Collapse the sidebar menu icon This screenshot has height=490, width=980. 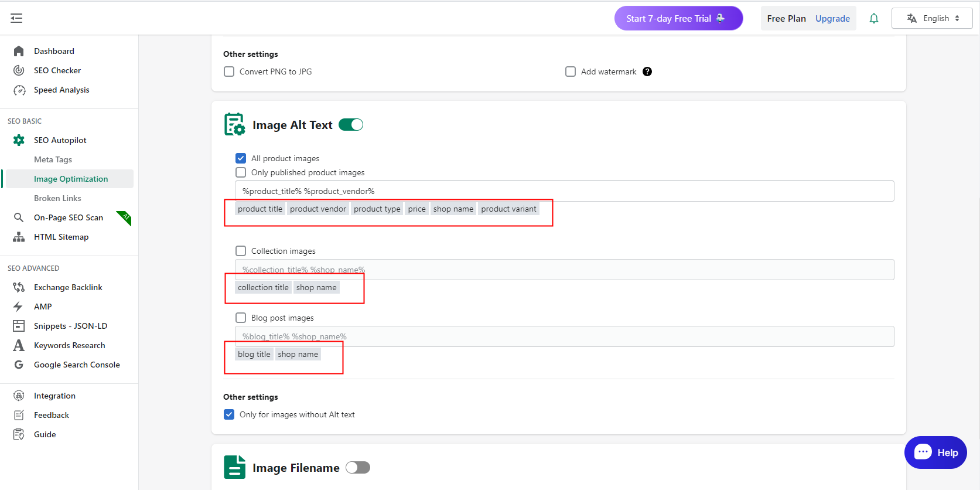(16, 18)
